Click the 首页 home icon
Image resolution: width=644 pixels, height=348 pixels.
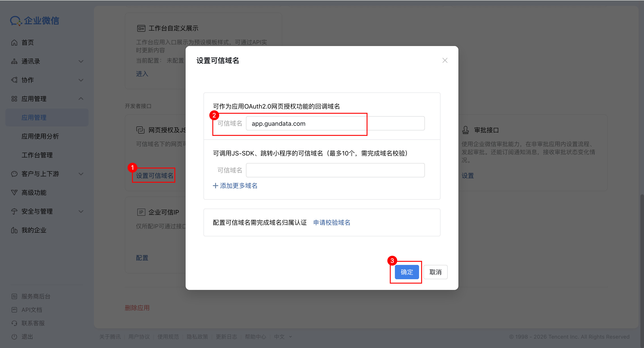(14, 43)
